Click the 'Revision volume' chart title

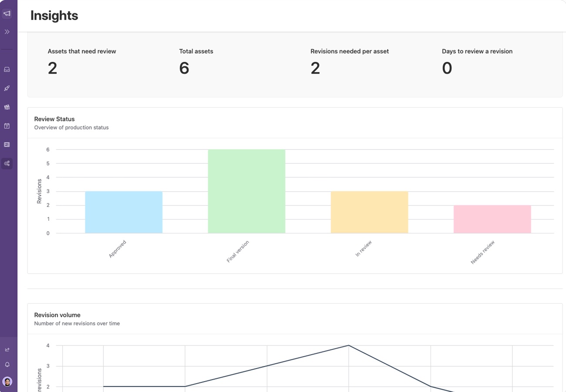coord(57,315)
